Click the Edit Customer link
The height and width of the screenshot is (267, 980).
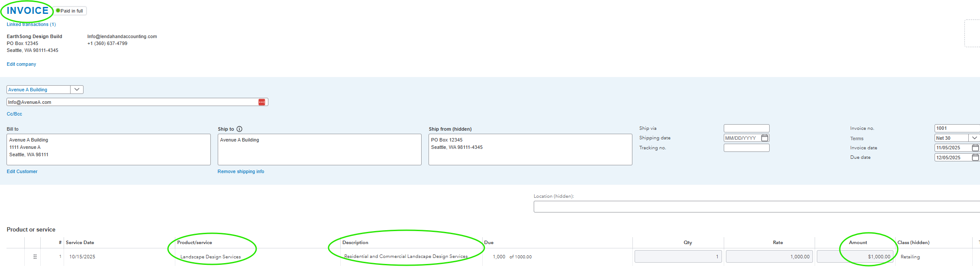[x=22, y=171]
